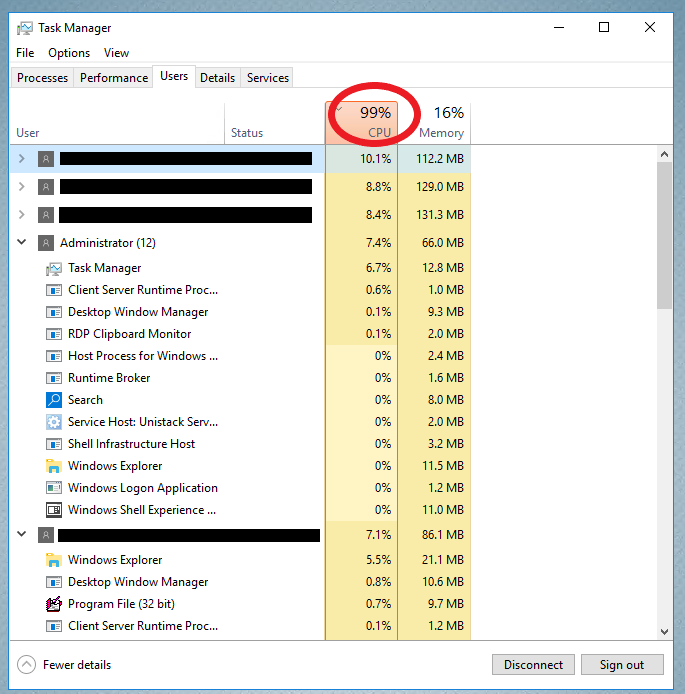Open the Services tab
685x694 pixels.
268,78
